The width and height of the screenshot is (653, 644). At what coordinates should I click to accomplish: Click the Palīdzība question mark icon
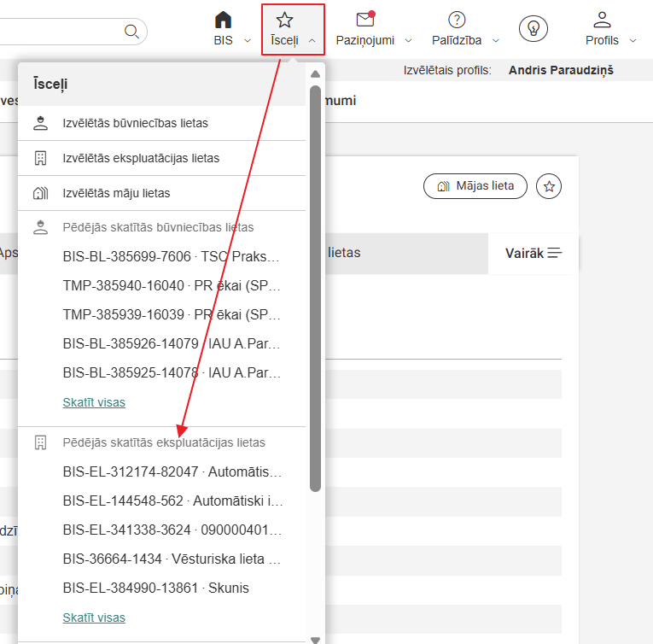click(457, 20)
